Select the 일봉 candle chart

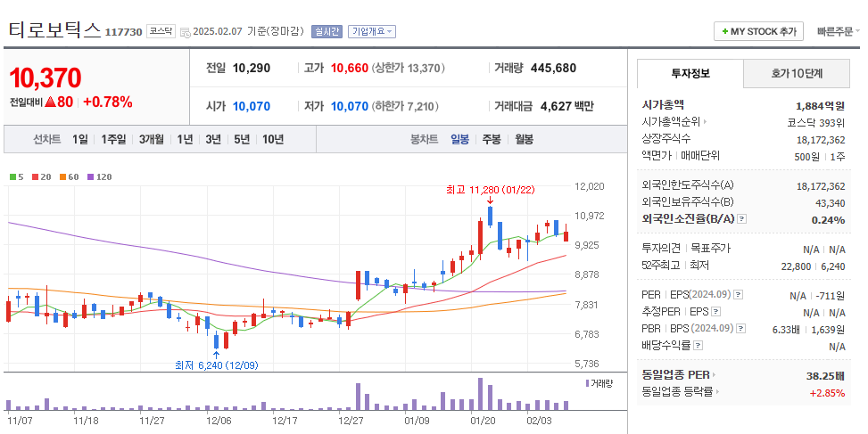click(x=459, y=139)
